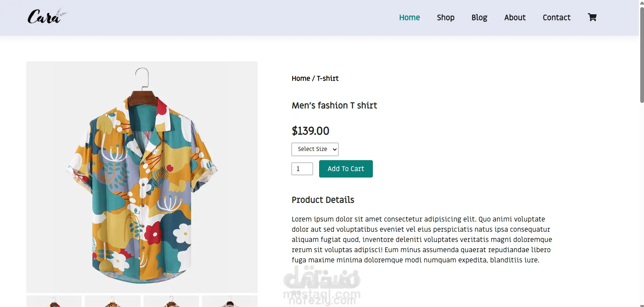Click the scrollbar up arrow
This screenshot has width=644, height=307.
click(642, 3)
